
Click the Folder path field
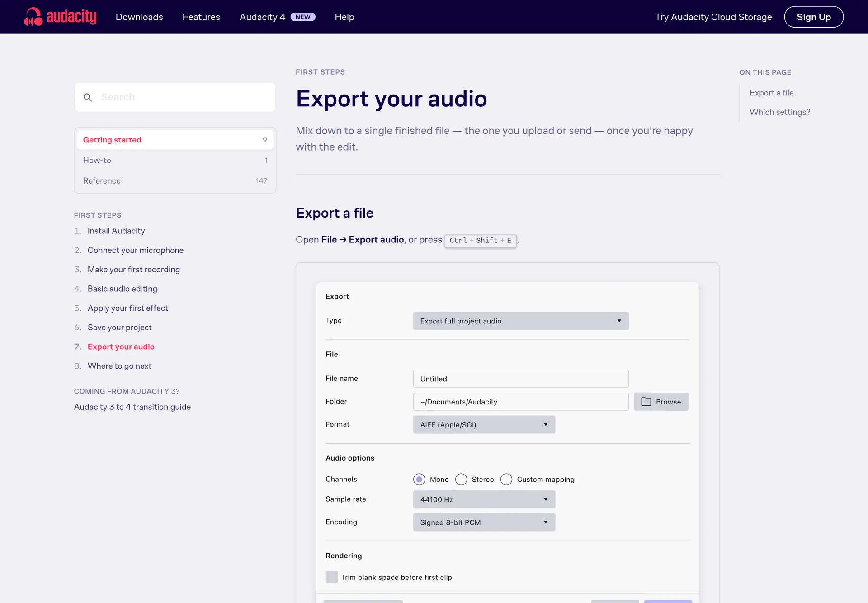coord(521,402)
